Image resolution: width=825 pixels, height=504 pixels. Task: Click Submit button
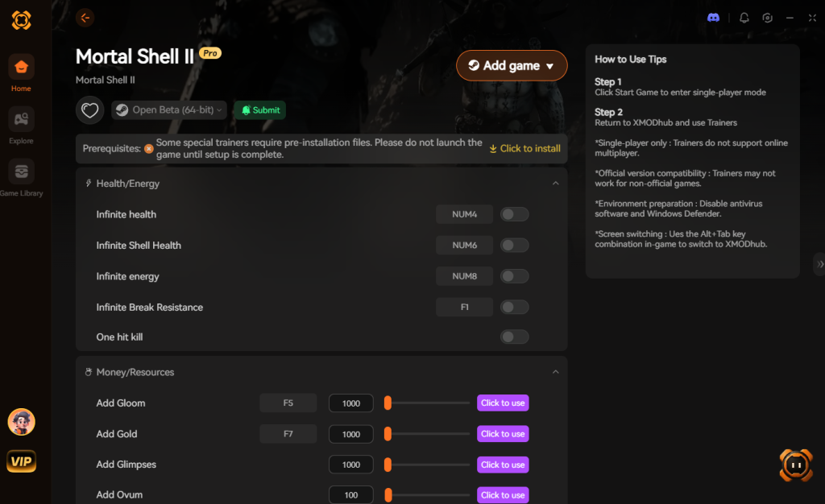tap(260, 110)
